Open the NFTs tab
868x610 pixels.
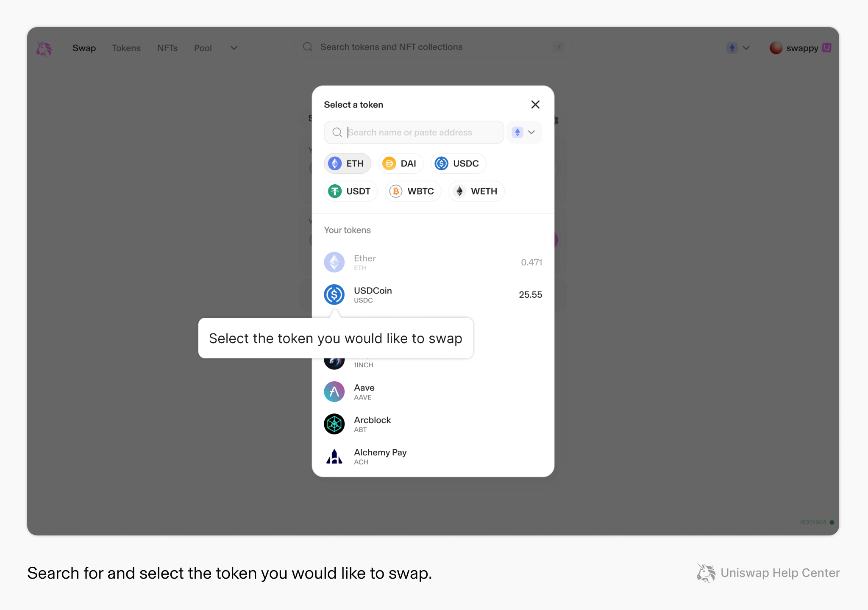click(x=167, y=48)
